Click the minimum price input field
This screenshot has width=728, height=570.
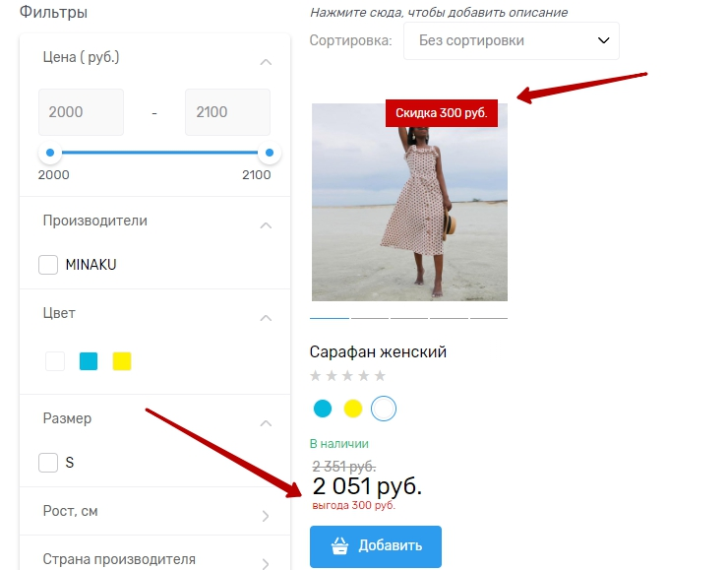81,112
